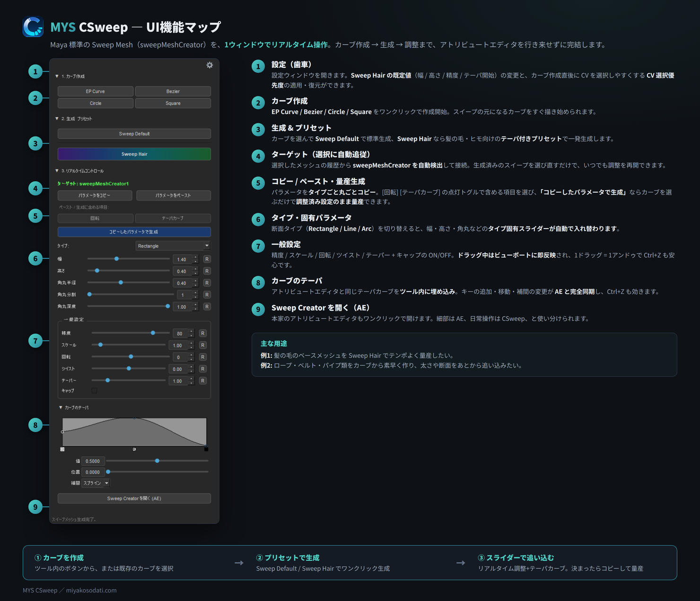The width and height of the screenshot is (700, 601).
Task: Open the タイプ Rectangle dropdown
Action: 173,246
